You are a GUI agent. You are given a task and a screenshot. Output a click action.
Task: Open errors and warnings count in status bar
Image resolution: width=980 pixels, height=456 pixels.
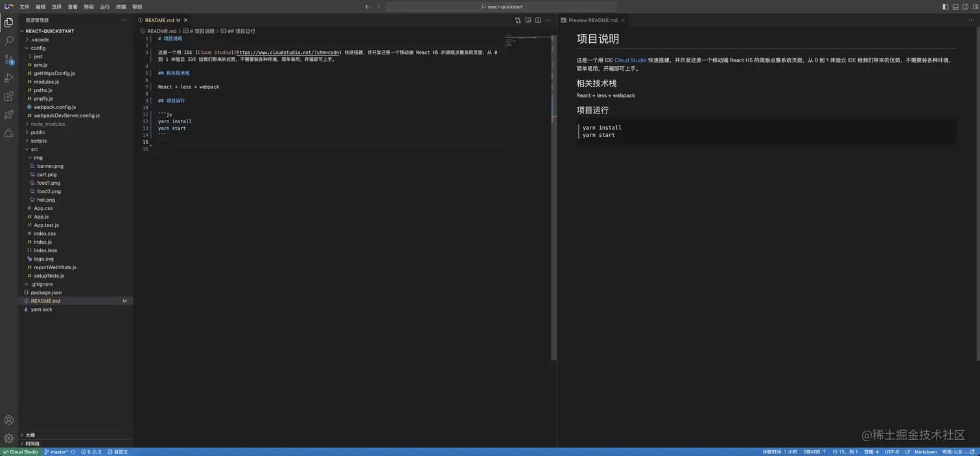tap(91, 452)
